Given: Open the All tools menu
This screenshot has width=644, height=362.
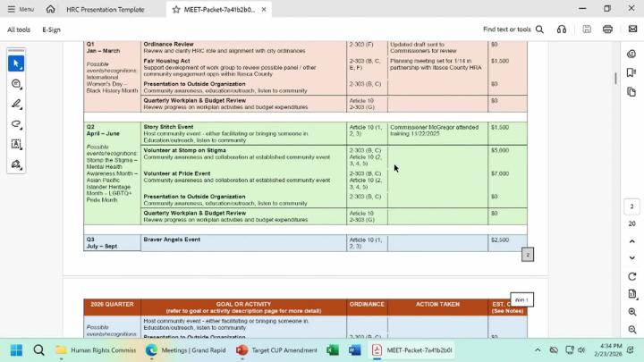Looking at the screenshot, I should pos(18,29).
